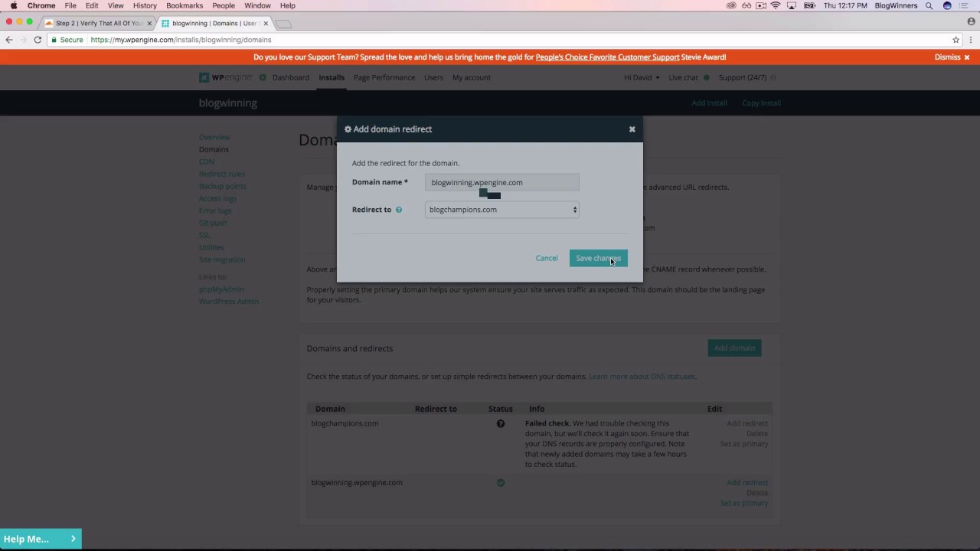Click the bookmark star icon
The image size is (980, 551).
955,40
